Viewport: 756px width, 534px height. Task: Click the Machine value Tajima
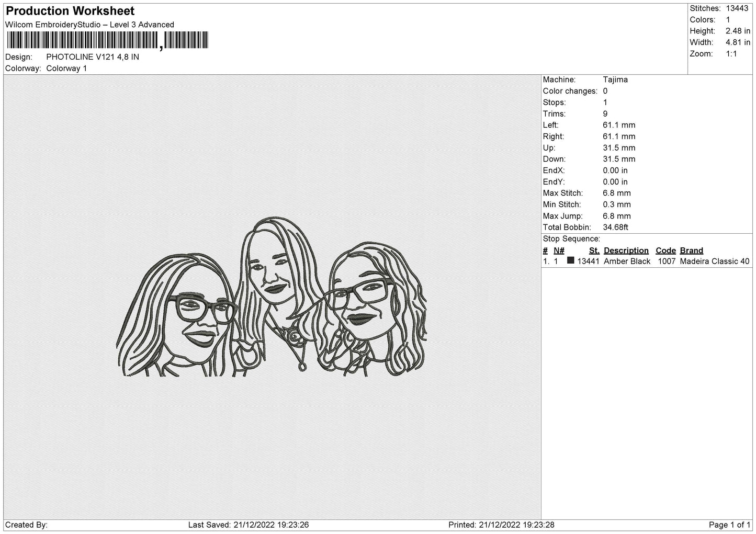click(615, 79)
